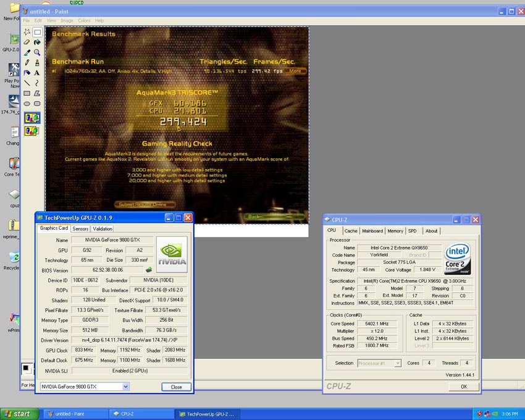
Task: Select the cpuz desktop icon
Action: point(14,198)
